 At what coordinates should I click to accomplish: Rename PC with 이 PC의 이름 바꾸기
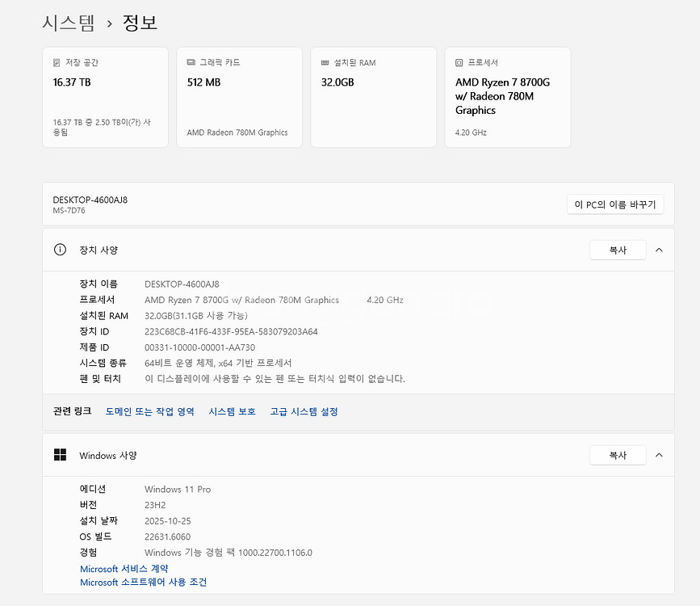tap(615, 204)
